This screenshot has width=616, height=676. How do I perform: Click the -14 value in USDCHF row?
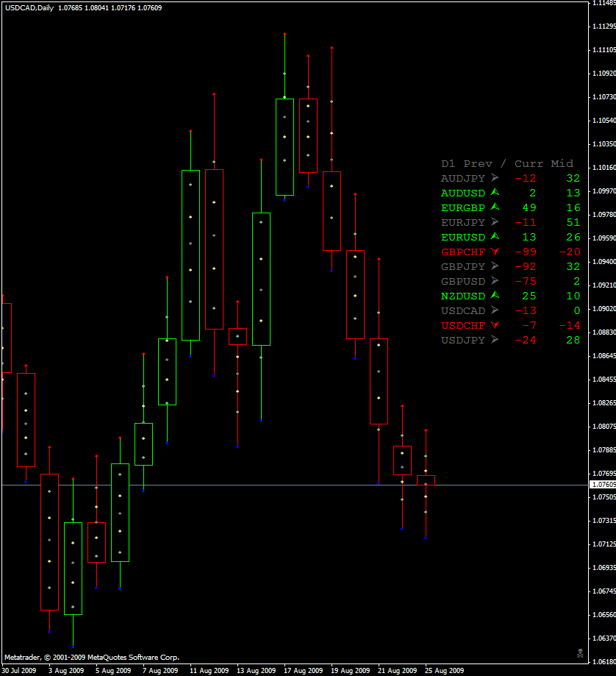(570, 326)
